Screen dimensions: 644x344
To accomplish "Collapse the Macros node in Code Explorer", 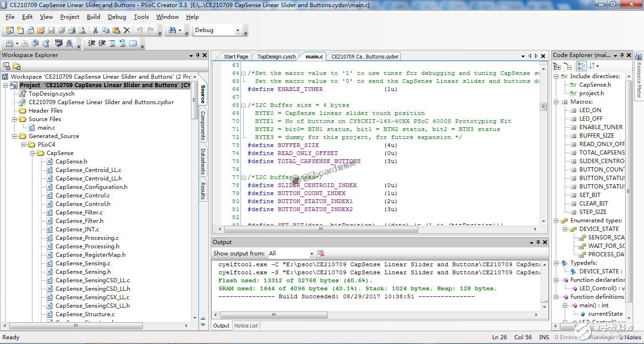I will [556, 102].
